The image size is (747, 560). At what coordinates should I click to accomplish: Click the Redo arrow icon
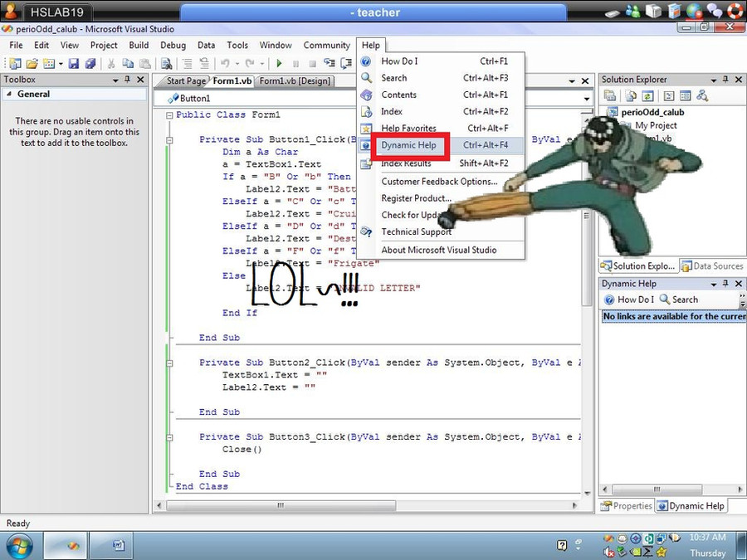[250, 63]
